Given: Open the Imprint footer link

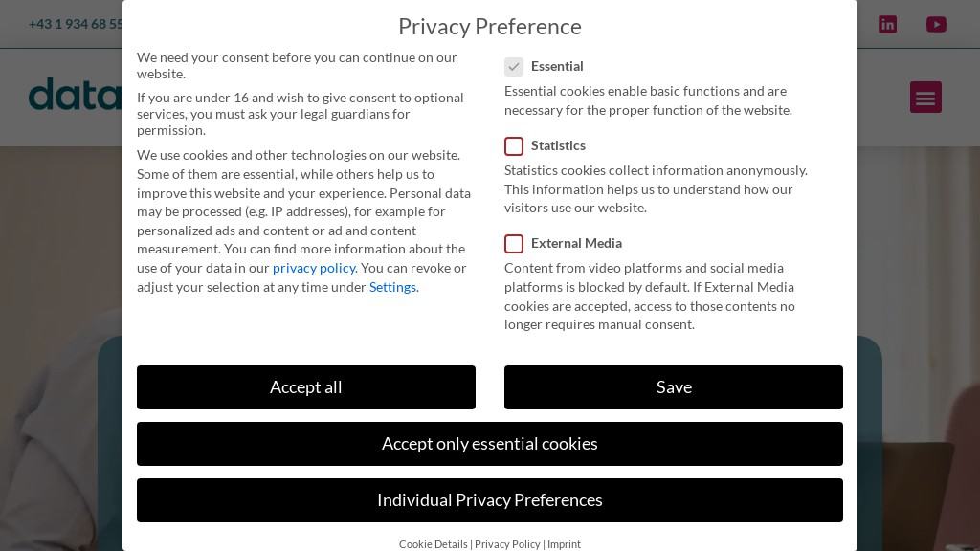Looking at the screenshot, I should (x=564, y=544).
